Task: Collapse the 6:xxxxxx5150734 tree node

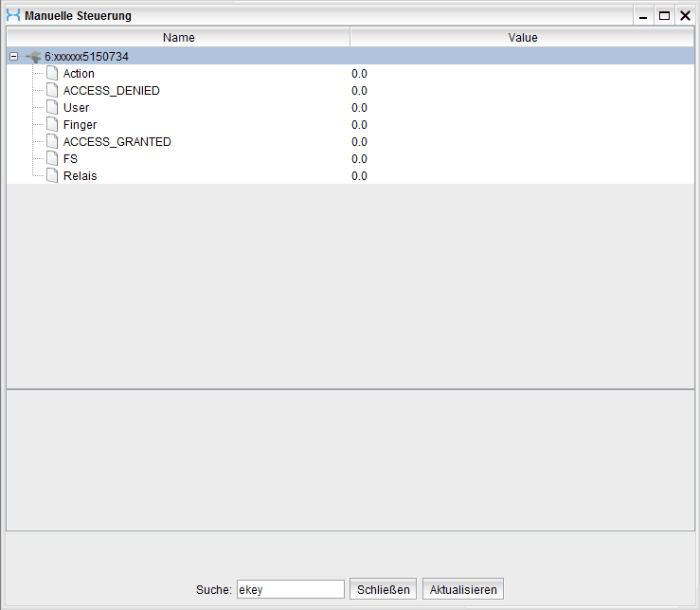Action: (x=13, y=57)
